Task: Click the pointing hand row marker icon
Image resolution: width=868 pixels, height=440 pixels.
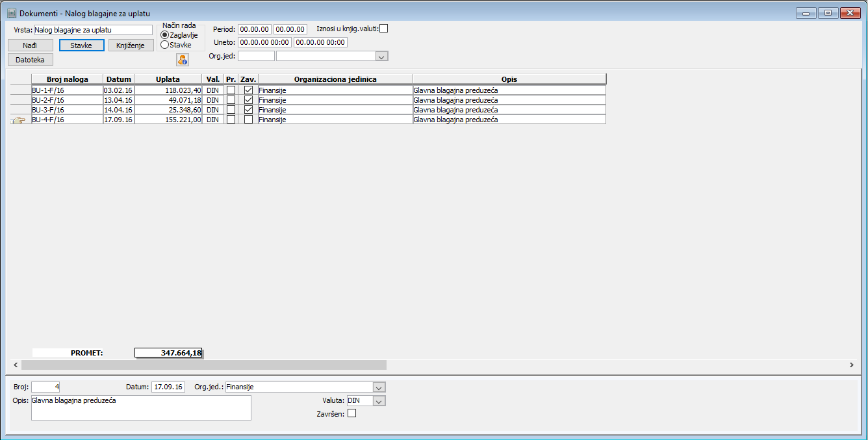Action: click(18, 120)
